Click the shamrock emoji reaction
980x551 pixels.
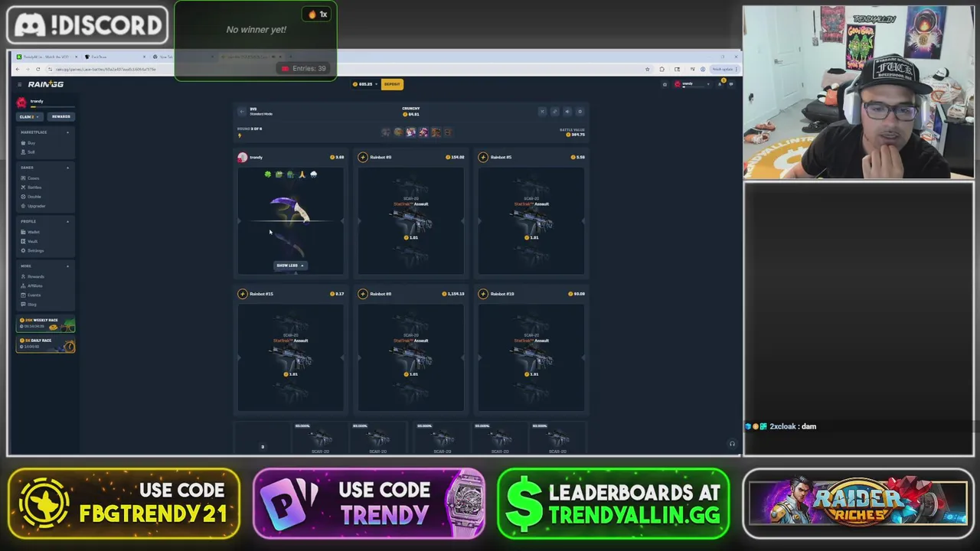point(267,174)
